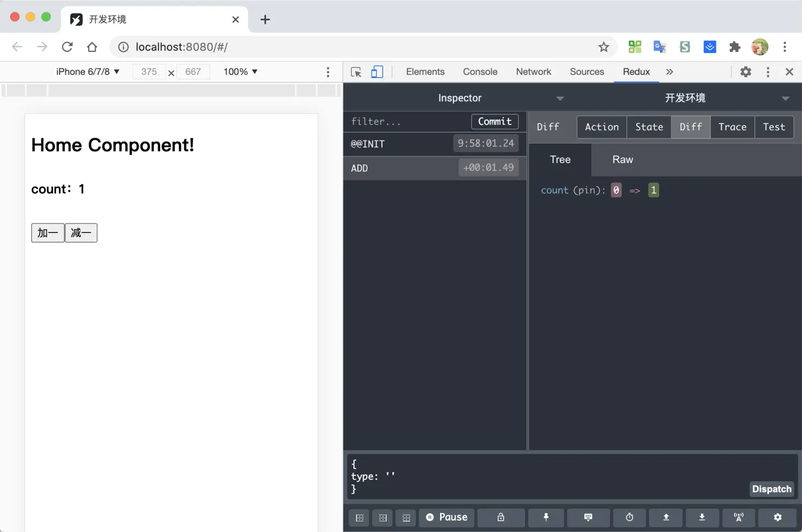Click the Commit button
The image size is (802, 532).
(x=495, y=121)
